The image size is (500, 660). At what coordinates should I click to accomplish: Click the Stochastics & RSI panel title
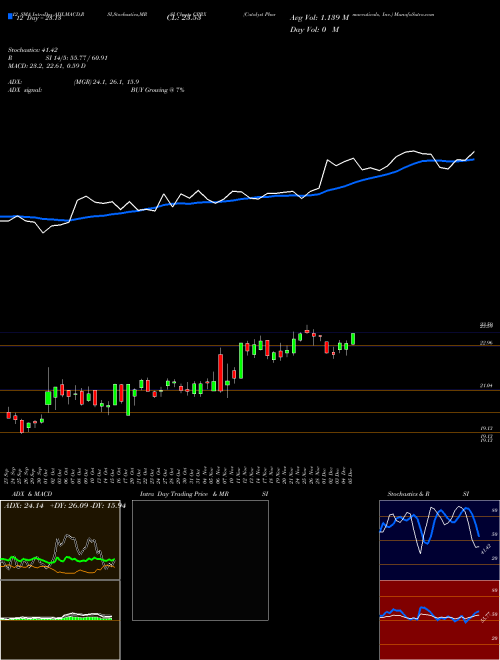tap(428, 494)
